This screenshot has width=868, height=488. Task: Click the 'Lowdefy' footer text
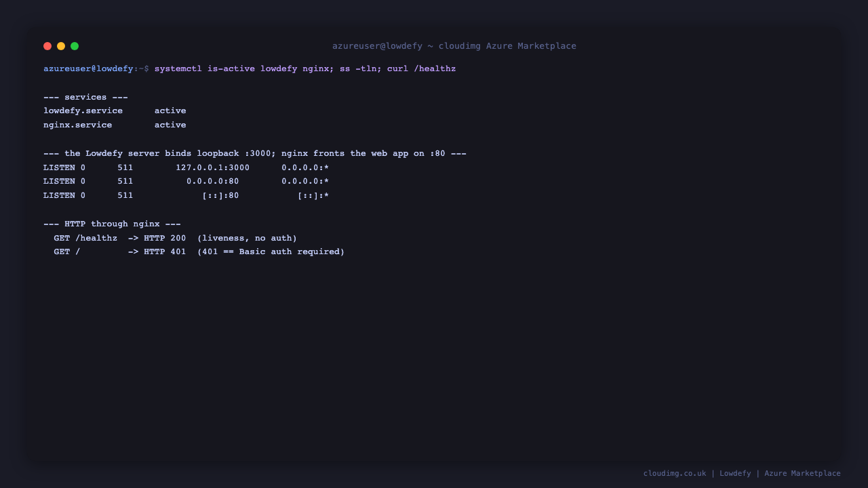(735, 473)
